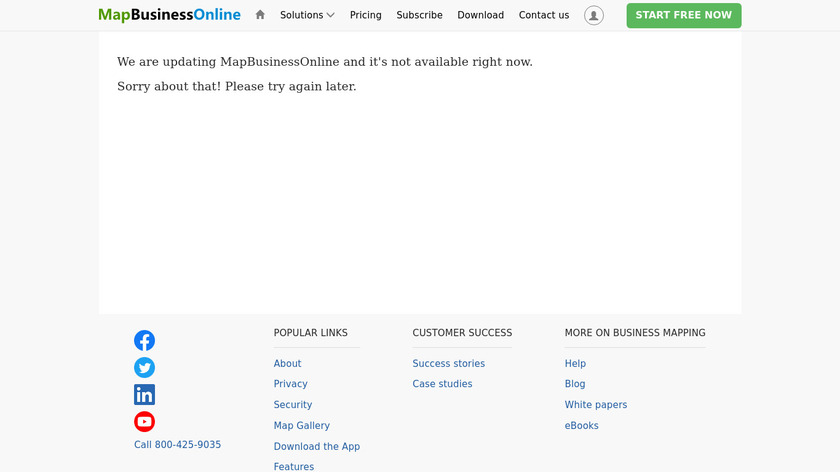Viewport: 840px width, 472px height.
Task: Open the About footer link
Action: pos(287,364)
